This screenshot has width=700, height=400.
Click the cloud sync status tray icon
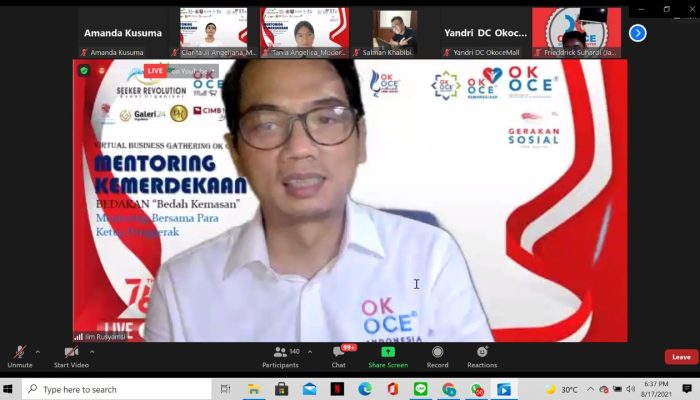click(x=604, y=389)
